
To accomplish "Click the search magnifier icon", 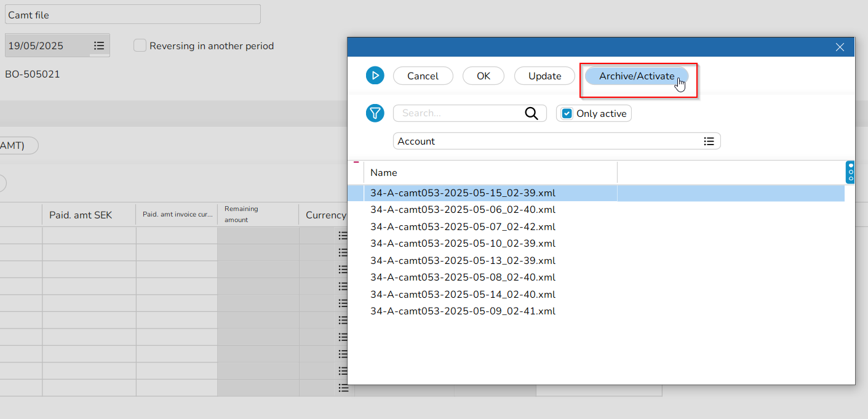I will pyautogui.click(x=531, y=113).
